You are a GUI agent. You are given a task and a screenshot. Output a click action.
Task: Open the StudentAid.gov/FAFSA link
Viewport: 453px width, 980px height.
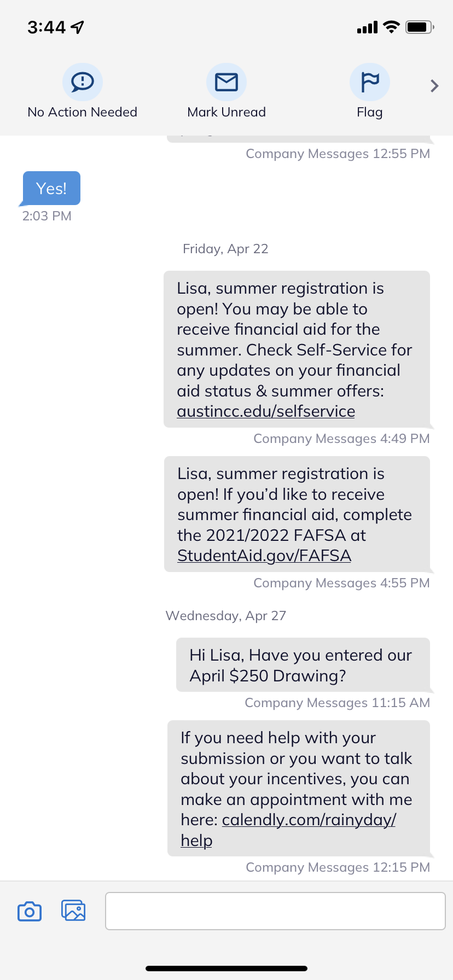(264, 556)
